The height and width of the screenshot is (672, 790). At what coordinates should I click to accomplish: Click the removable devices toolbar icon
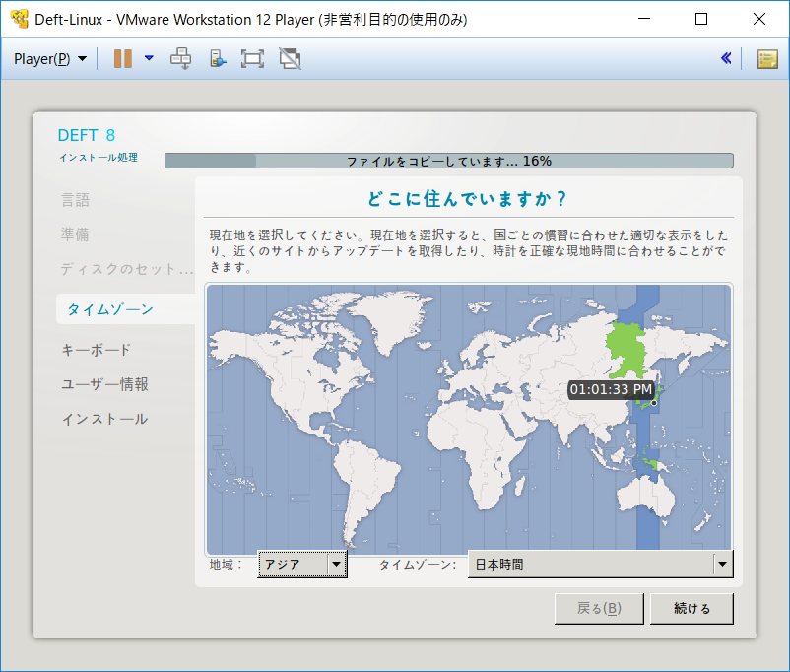coord(218,58)
